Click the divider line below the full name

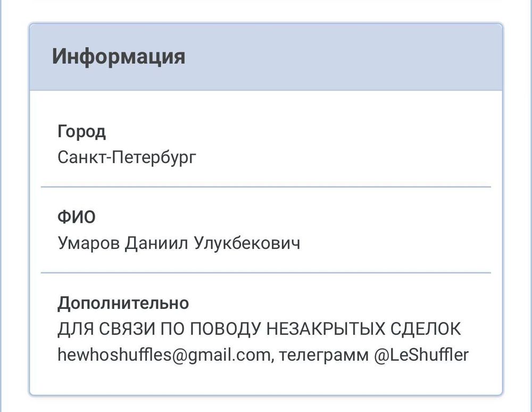(266, 273)
